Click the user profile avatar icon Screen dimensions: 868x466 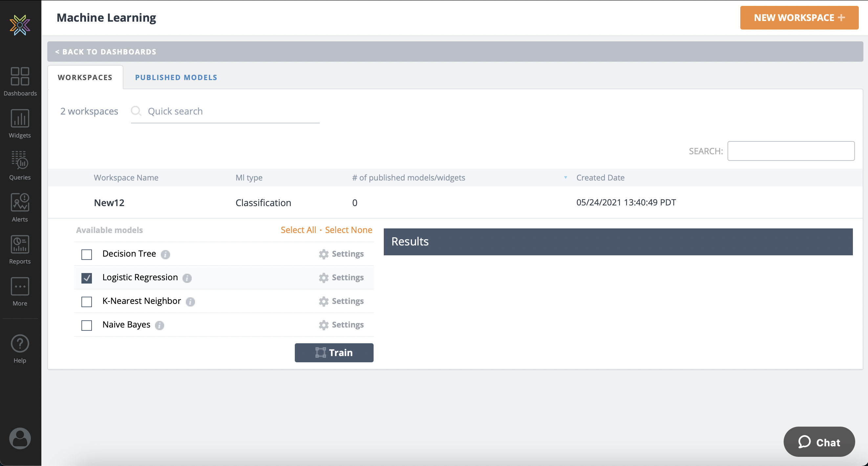20,438
